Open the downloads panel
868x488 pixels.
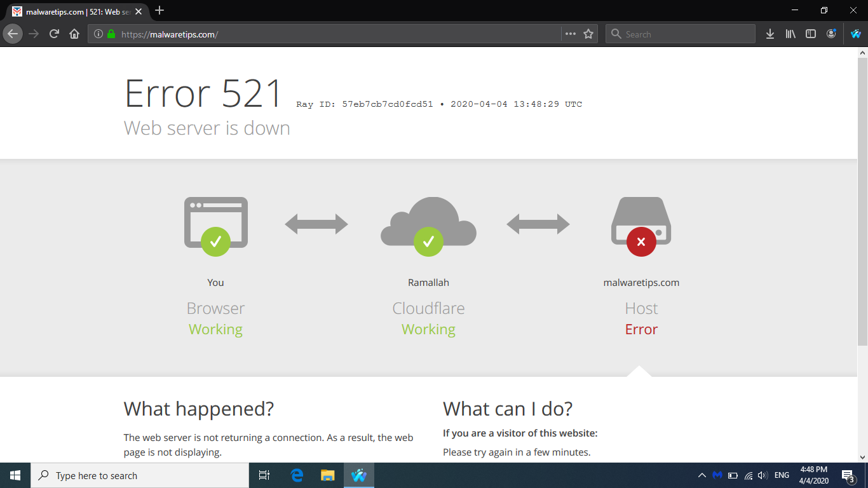770,34
